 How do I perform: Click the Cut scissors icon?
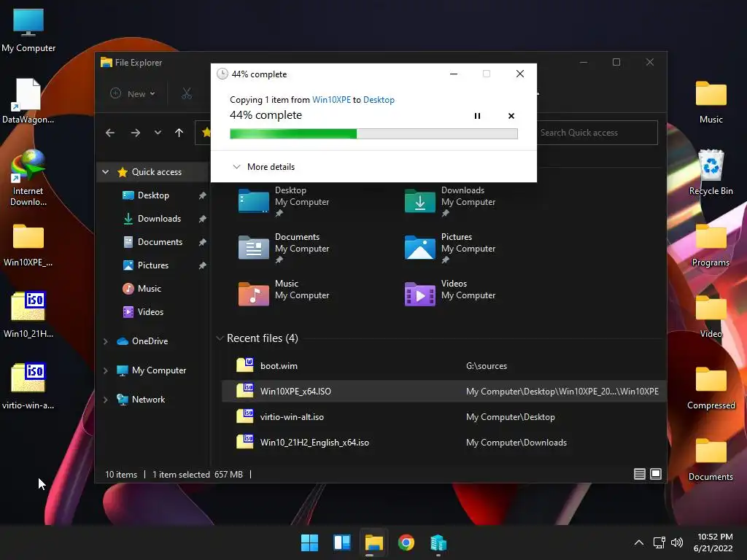[187, 94]
